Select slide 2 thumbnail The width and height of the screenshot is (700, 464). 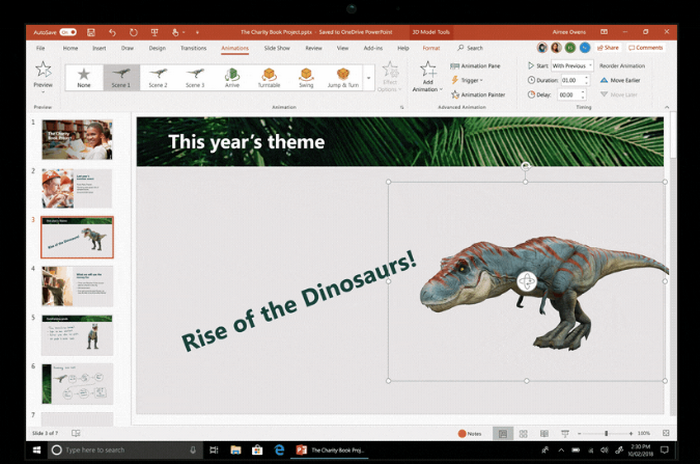point(77,188)
